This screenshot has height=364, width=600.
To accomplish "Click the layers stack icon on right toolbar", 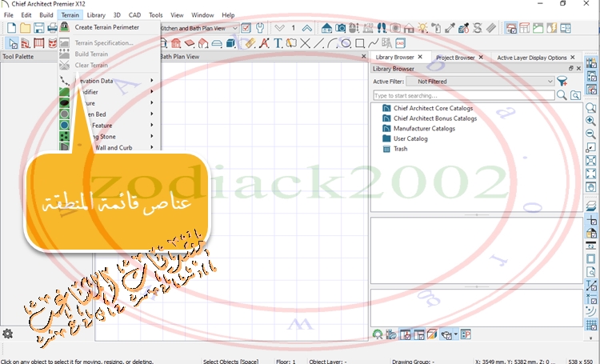I will point(590,206).
